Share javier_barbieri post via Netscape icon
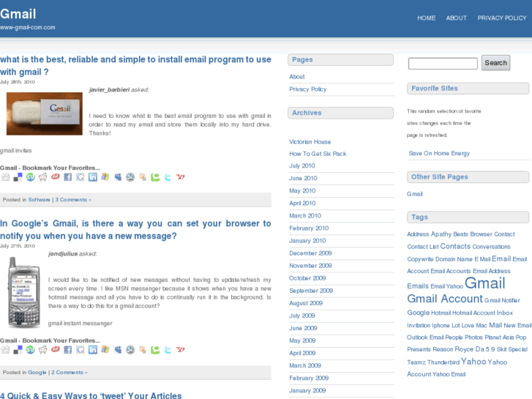 [x=130, y=177]
